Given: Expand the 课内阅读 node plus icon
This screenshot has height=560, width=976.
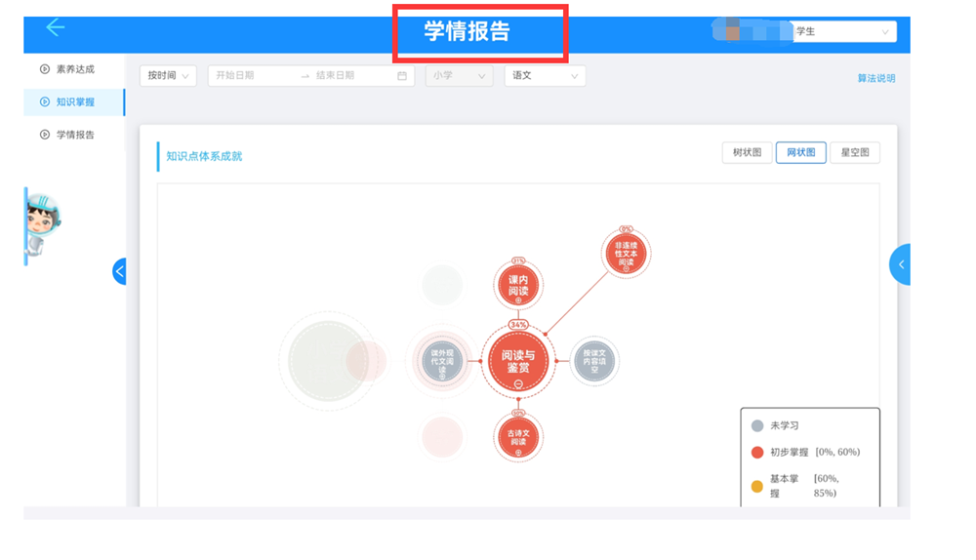Looking at the screenshot, I should coord(518,300).
